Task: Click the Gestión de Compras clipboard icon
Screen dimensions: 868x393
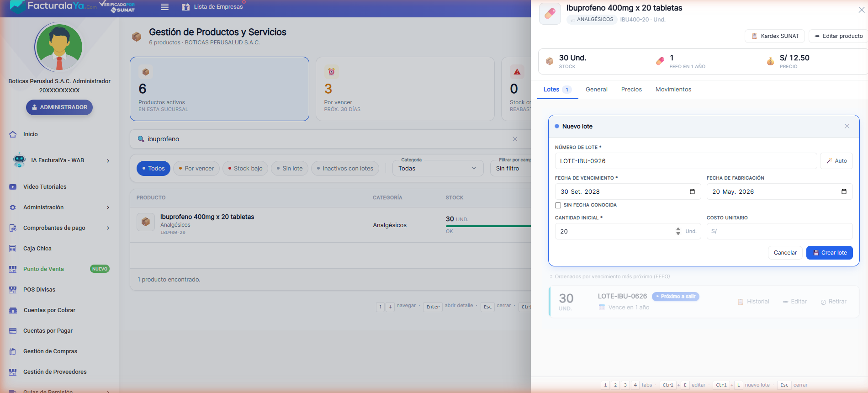Action: (x=13, y=351)
